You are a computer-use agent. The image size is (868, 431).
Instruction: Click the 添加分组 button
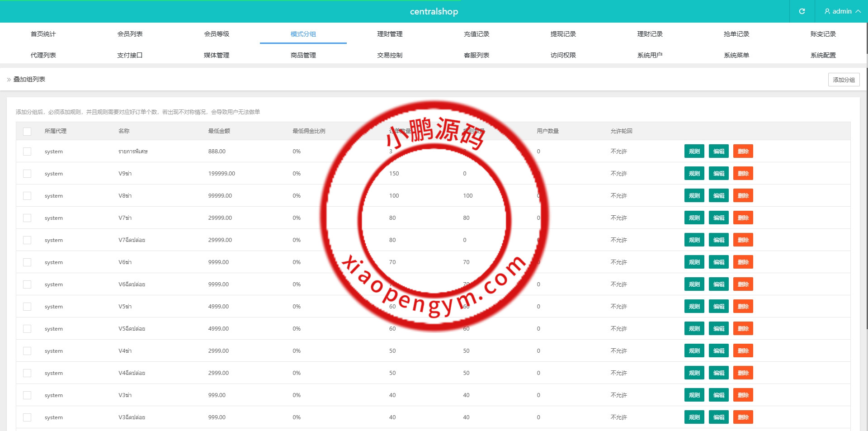844,80
